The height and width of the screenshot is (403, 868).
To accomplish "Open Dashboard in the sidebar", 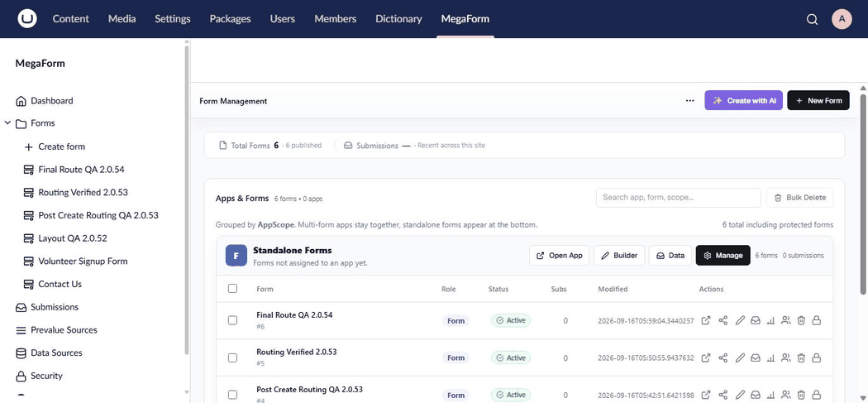I will pyautogui.click(x=52, y=101).
